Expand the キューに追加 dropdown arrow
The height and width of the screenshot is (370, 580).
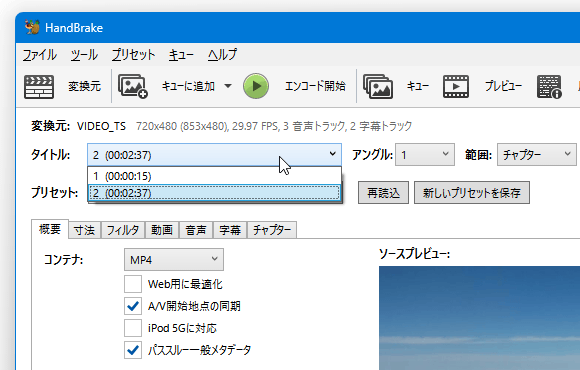coord(228,87)
